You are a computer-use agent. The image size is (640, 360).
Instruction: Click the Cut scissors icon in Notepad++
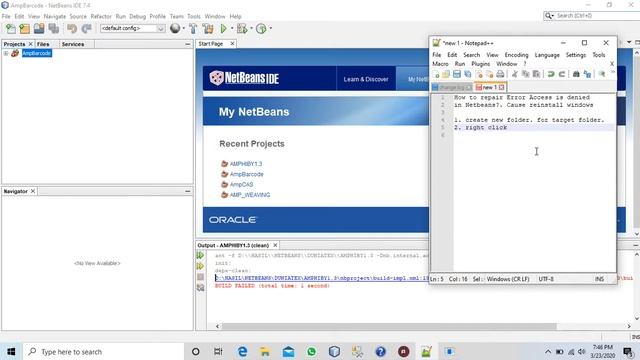(x=515, y=74)
